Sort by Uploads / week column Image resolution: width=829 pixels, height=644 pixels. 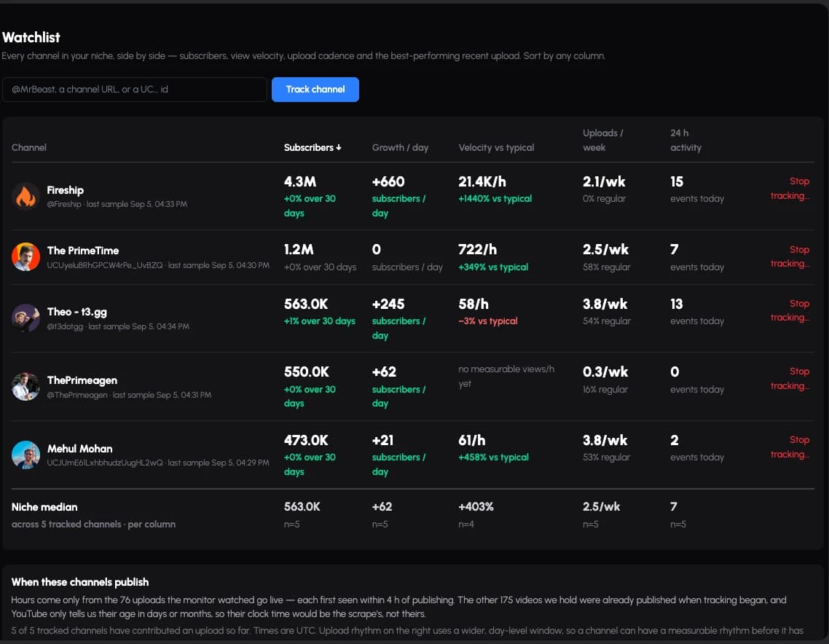[x=602, y=140]
